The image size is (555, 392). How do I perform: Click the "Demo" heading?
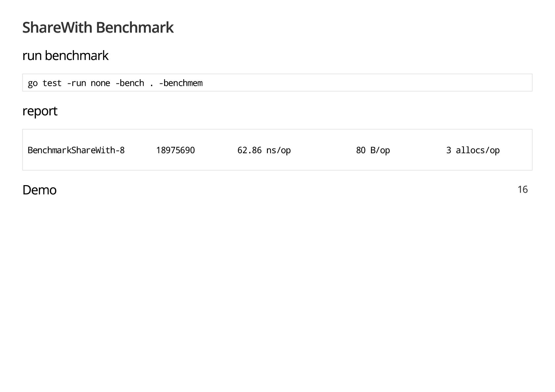coord(40,190)
